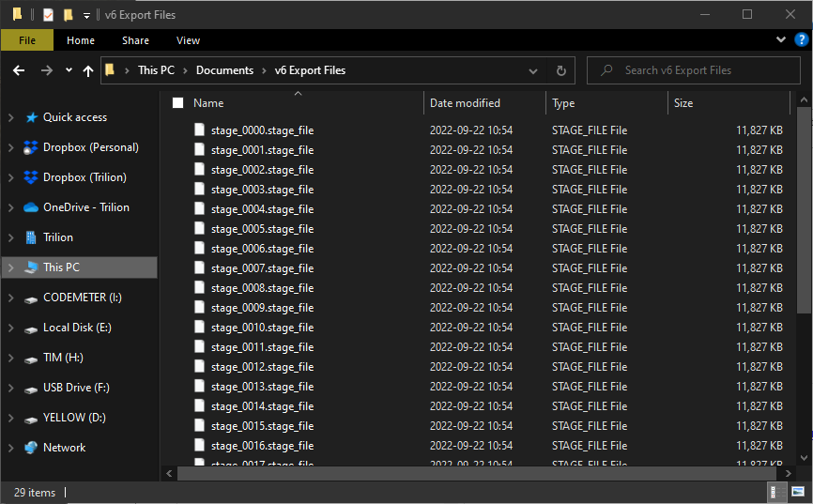Click the Search v6 Export Files box
The height and width of the screenshot is (504, 813).
tap(695, 70)
